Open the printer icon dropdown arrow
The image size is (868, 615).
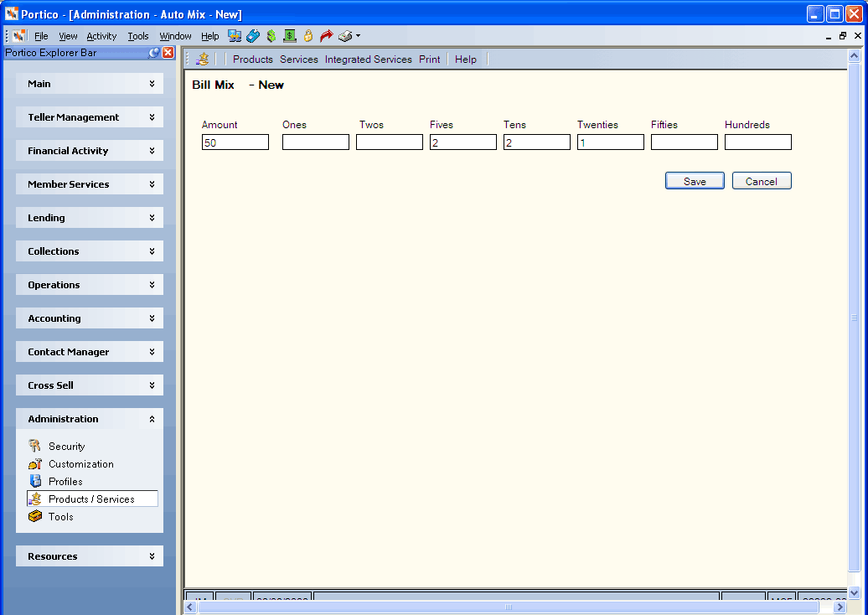click(x=358, y=36)
